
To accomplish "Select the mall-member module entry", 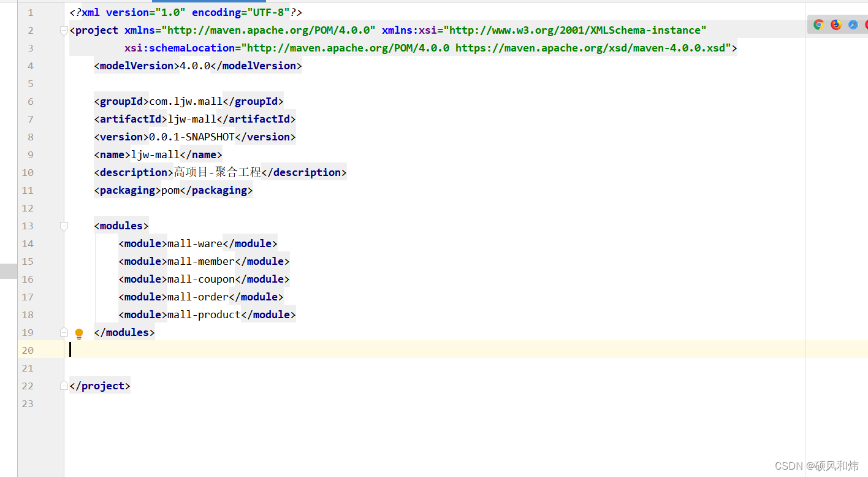I will point(204,261).
